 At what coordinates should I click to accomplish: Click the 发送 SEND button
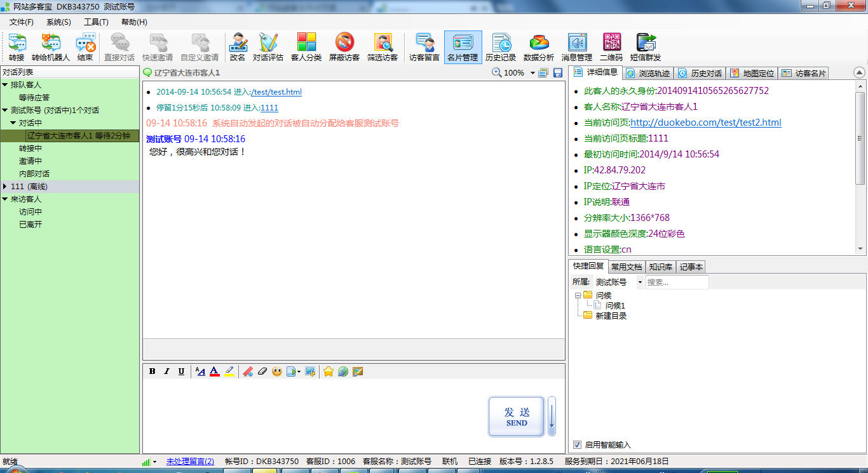pyautogui.click(x=516, y=416)
